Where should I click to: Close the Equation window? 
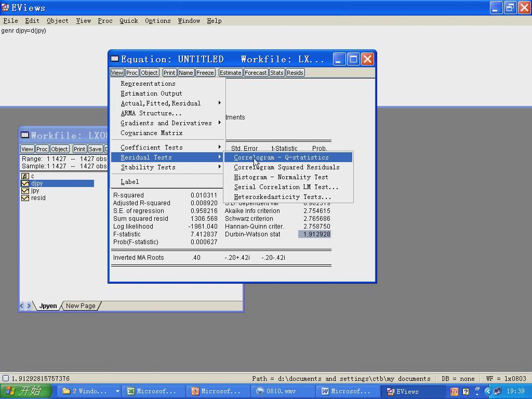[367, 59]
